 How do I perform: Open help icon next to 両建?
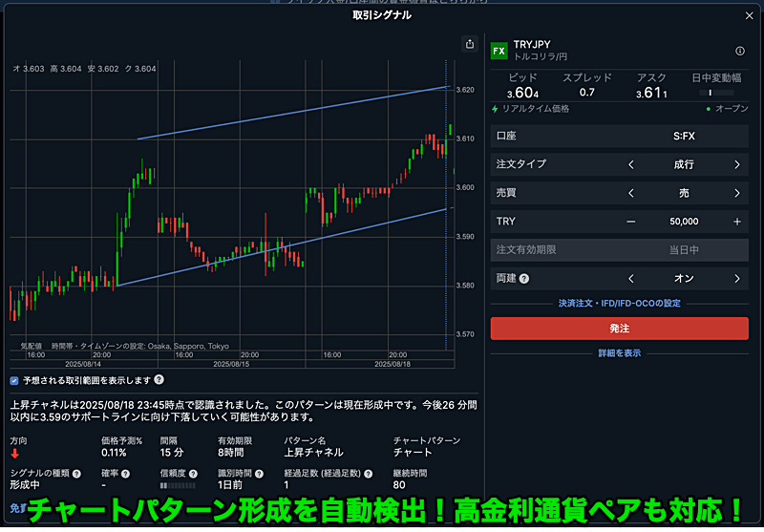coord(523,279)
